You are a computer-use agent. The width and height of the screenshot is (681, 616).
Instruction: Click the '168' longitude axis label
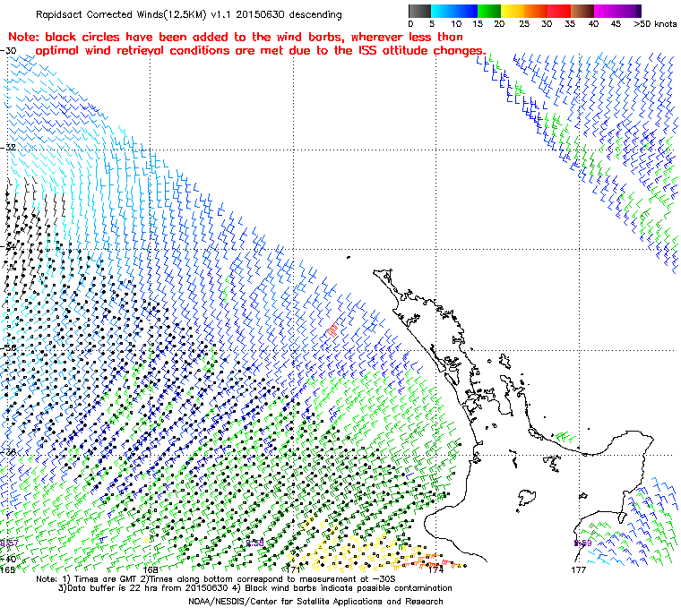[x=151, y=569]
